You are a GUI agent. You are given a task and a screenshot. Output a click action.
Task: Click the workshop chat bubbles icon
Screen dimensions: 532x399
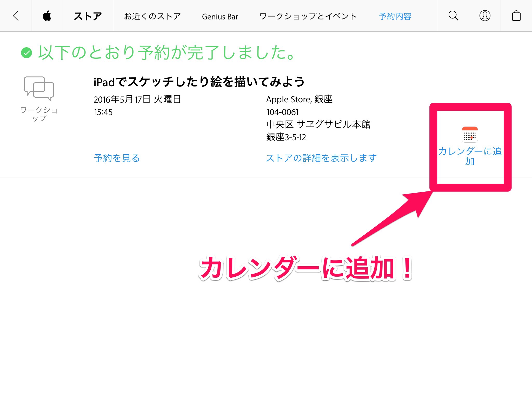[39, 89]
